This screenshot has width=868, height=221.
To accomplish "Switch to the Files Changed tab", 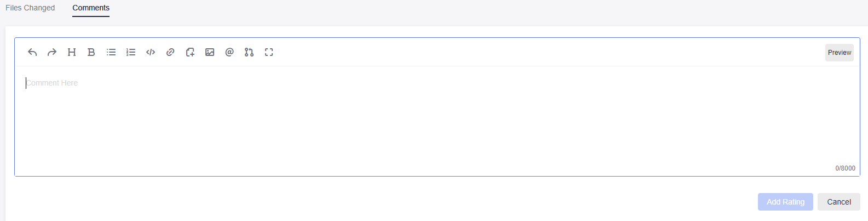I will 30,8.
